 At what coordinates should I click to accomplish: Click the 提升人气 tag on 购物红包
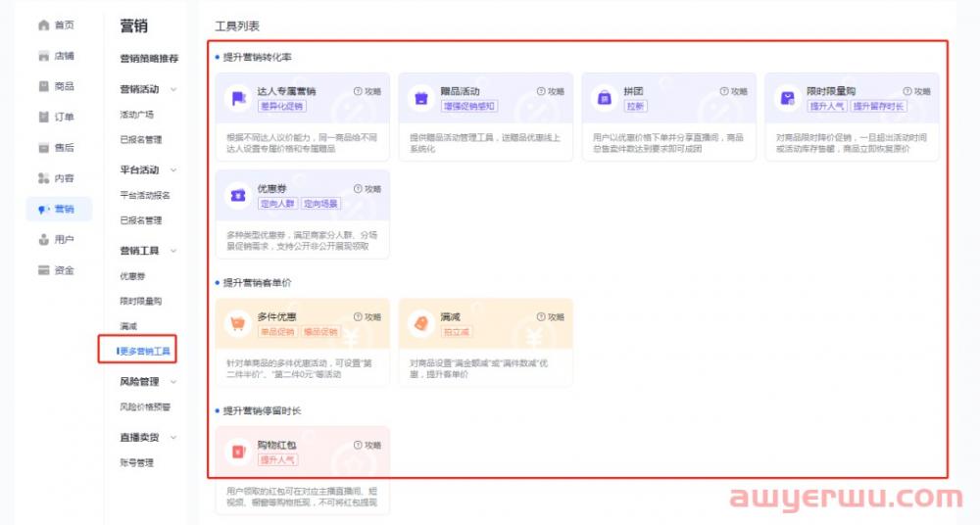277,460
